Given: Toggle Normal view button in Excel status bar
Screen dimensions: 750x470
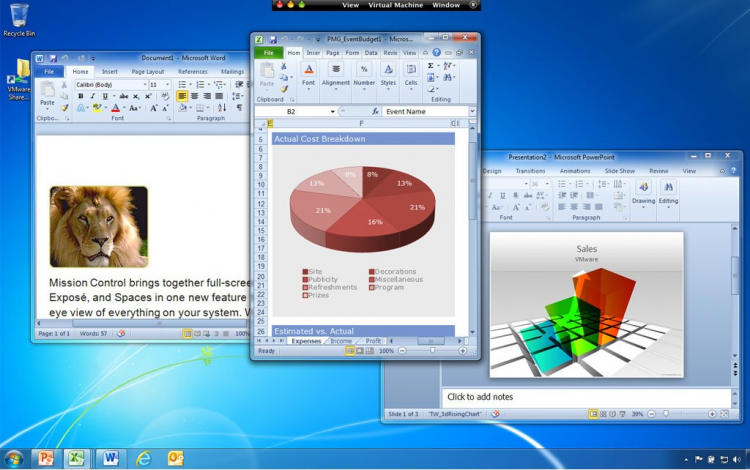Looking at the screenshot, I should coord(350,351).
